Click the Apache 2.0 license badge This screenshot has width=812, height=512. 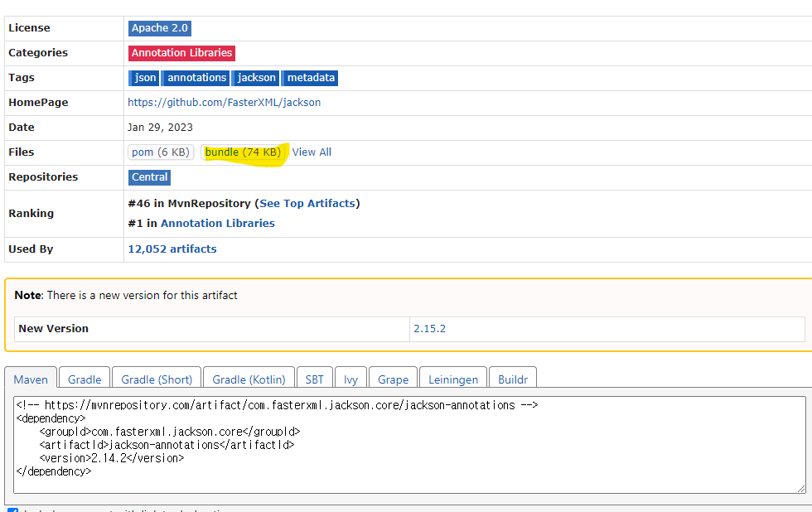coord(159,28)
